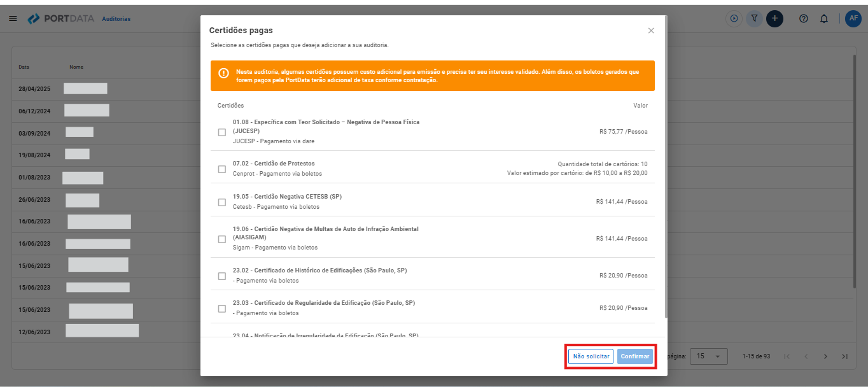Select the row dated 19/08/2024
Viewport: 868px width, 387px height.
click(x=433, y=155)
